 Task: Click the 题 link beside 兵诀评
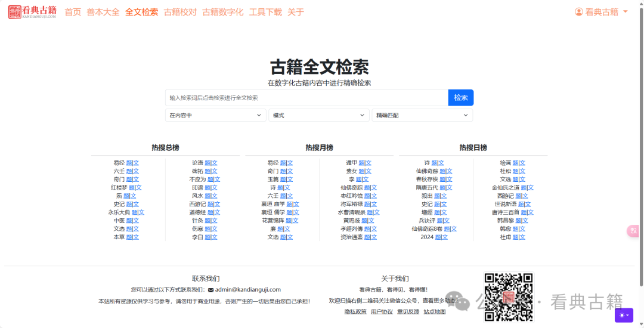coord(439,221)
